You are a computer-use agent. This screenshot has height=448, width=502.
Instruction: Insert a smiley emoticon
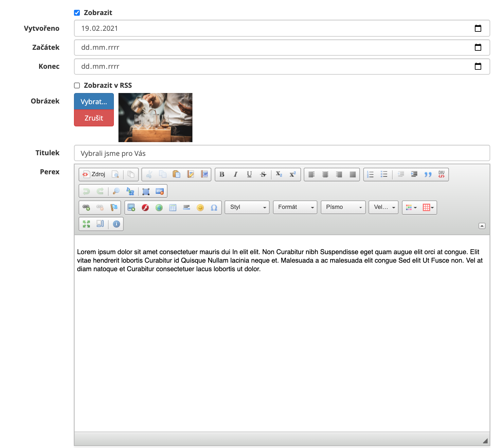[x=200, y=208]
